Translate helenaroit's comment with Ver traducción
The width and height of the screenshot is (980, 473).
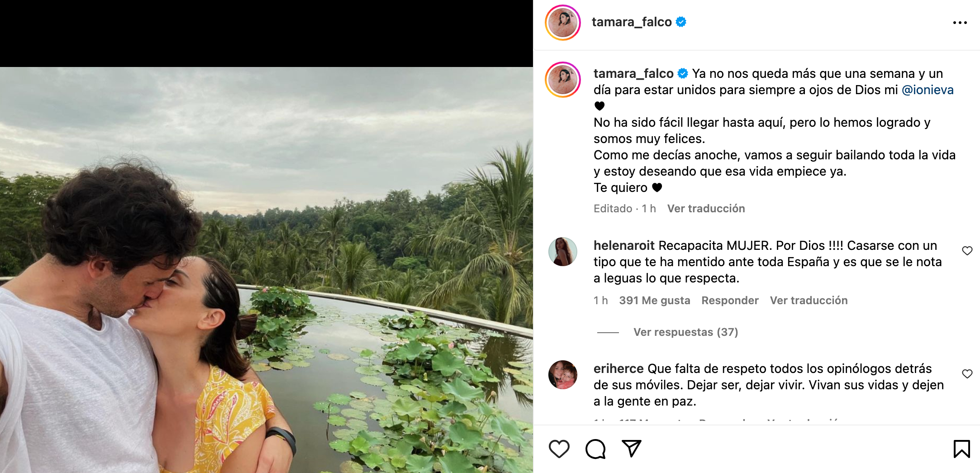[x=809, y=301]
